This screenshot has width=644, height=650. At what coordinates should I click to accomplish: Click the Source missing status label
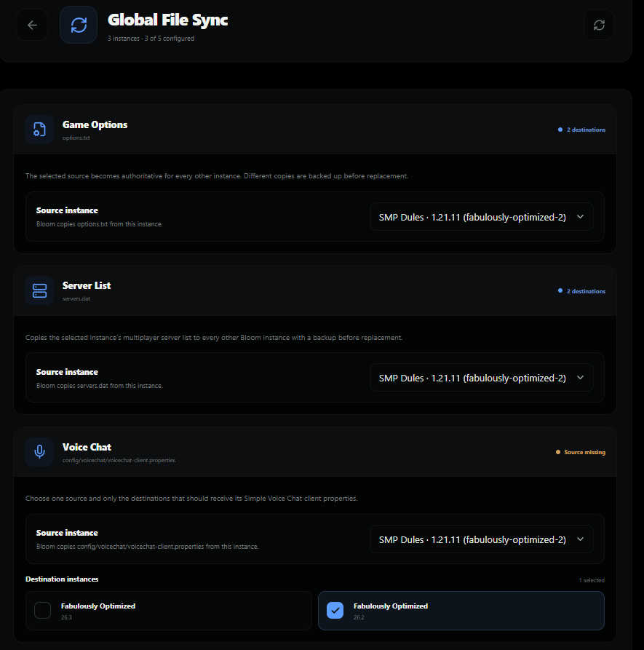pos(581,452)
